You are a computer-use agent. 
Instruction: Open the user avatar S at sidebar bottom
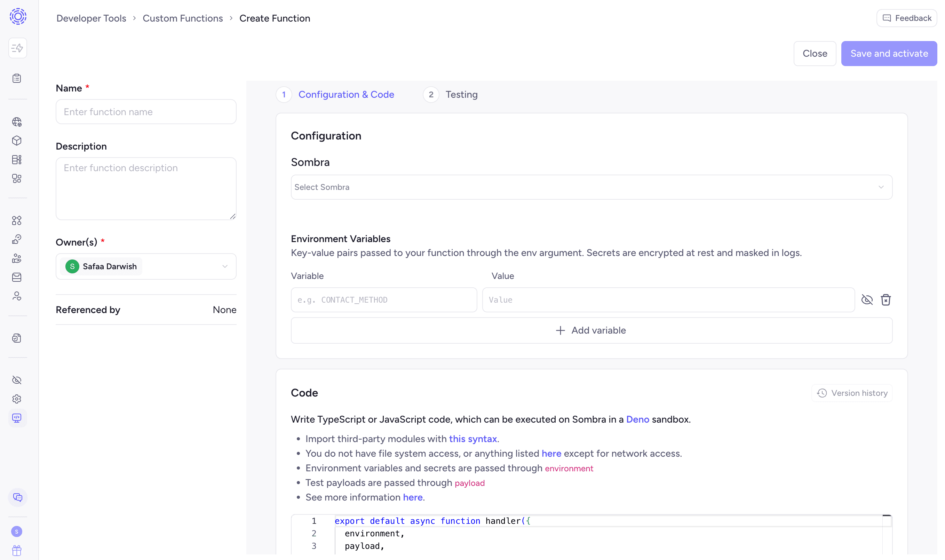click(x=17, y=531)
